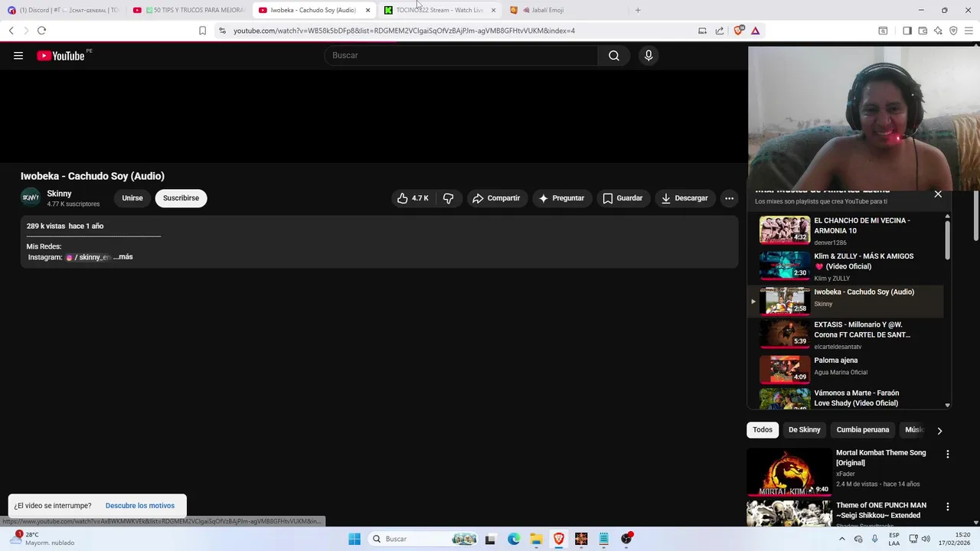Select the Cumbia peruana filter chip
The width and height of the screenshot is (980, 551).
click(863, 430)
